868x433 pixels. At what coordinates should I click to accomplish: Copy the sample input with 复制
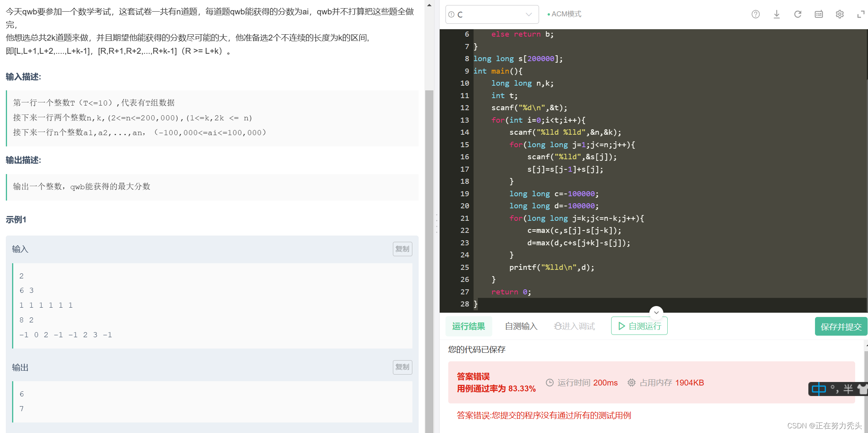[402, 249]
